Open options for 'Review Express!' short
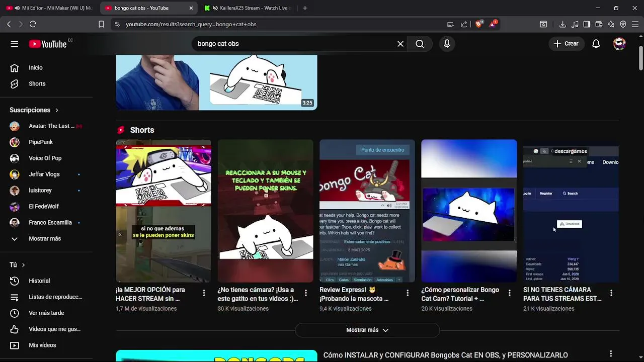This screenshot has height=362, width=644. click(x=408, y=293)
